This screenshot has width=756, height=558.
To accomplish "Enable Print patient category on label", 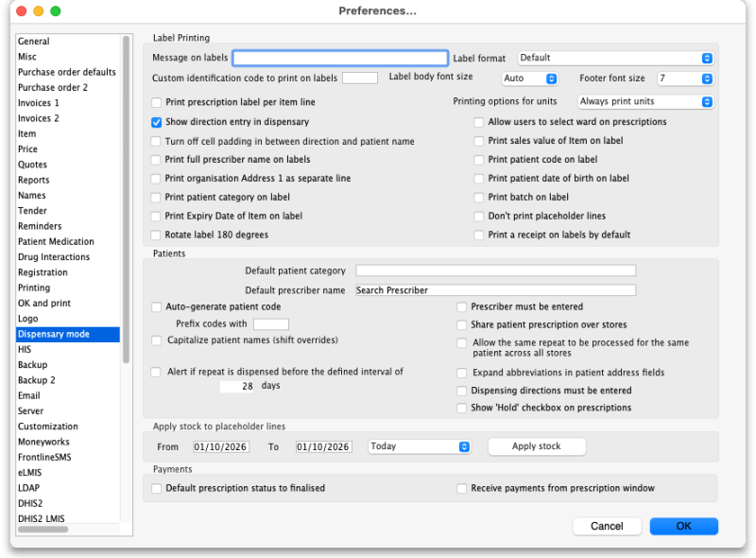I will point(156,198).
